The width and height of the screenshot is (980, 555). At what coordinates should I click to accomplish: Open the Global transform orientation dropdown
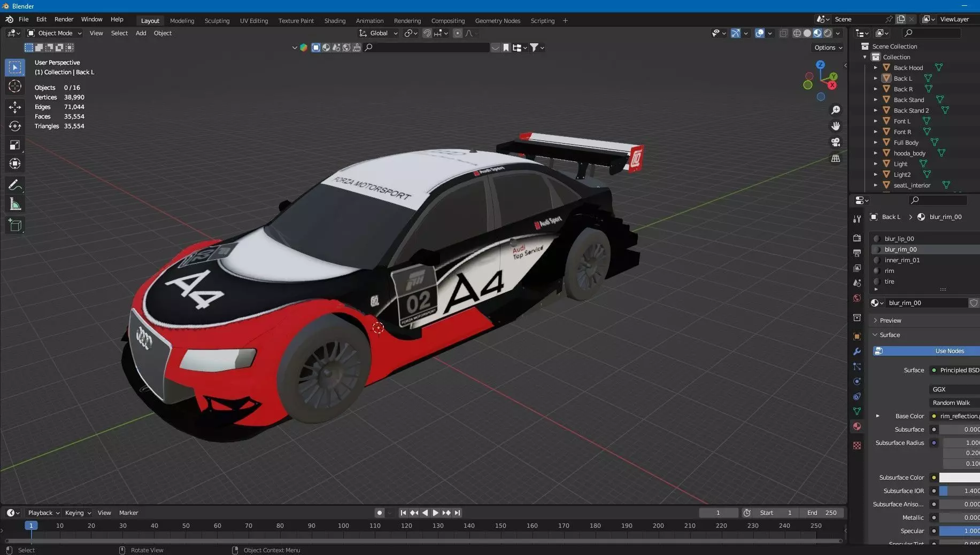tap(379, 33)
